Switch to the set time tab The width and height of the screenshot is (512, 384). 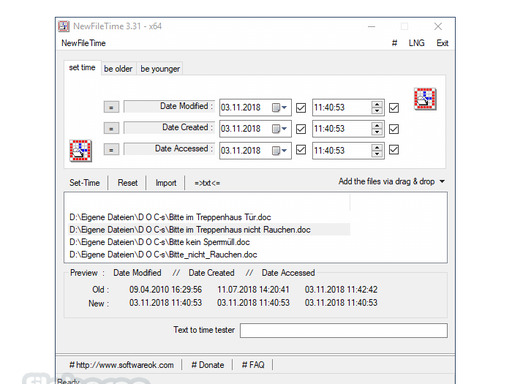click(x=82, y=68)
